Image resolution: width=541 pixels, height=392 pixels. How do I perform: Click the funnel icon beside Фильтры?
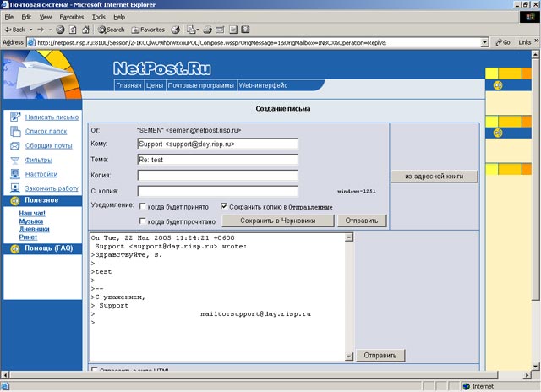[15, 161]
